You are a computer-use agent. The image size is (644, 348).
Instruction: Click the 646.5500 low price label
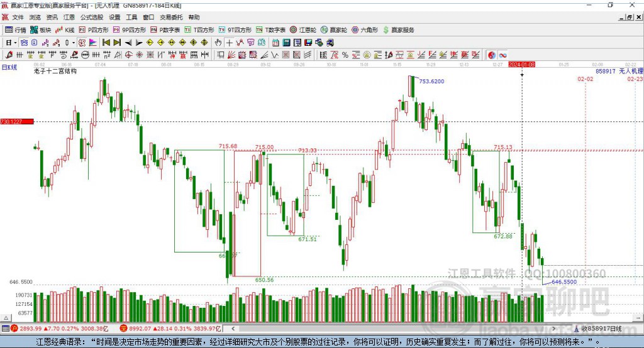(564, 282)
